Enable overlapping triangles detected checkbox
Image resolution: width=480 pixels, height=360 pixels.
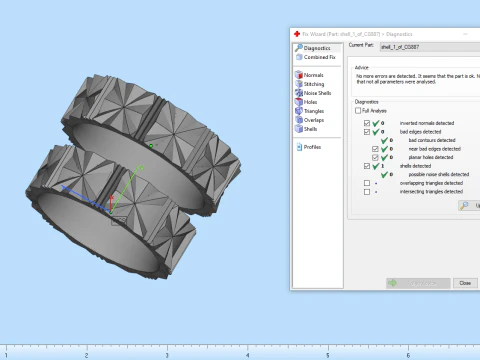[x=367, y=183]
